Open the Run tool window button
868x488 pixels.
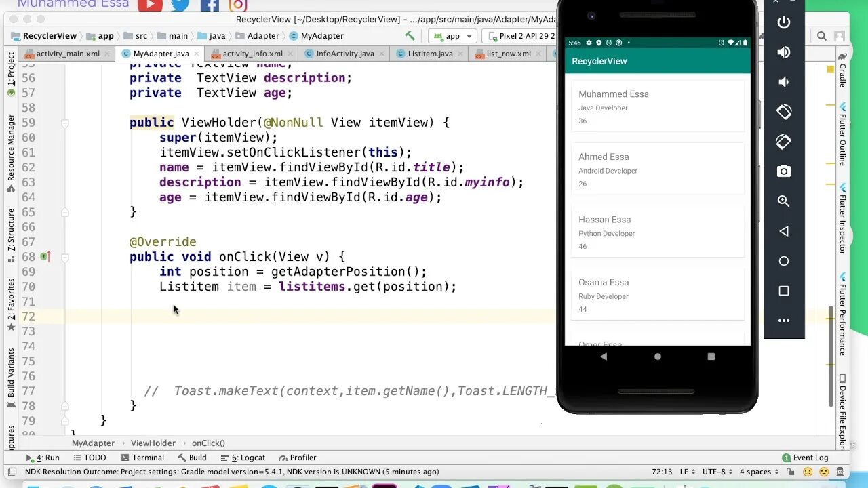click(43, 457)
